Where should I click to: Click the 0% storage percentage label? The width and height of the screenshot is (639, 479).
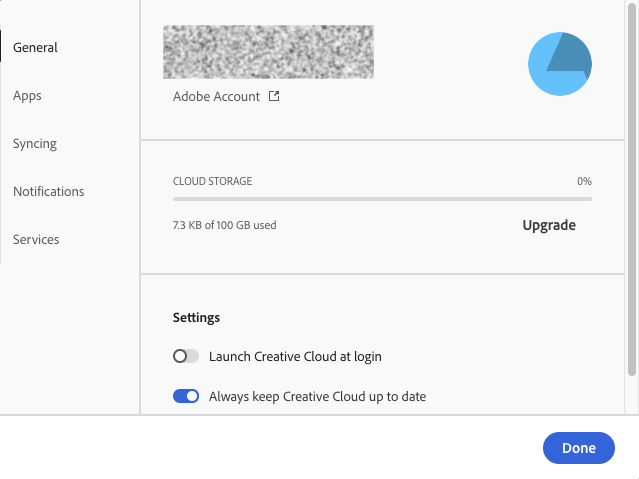tap(584, 182)
